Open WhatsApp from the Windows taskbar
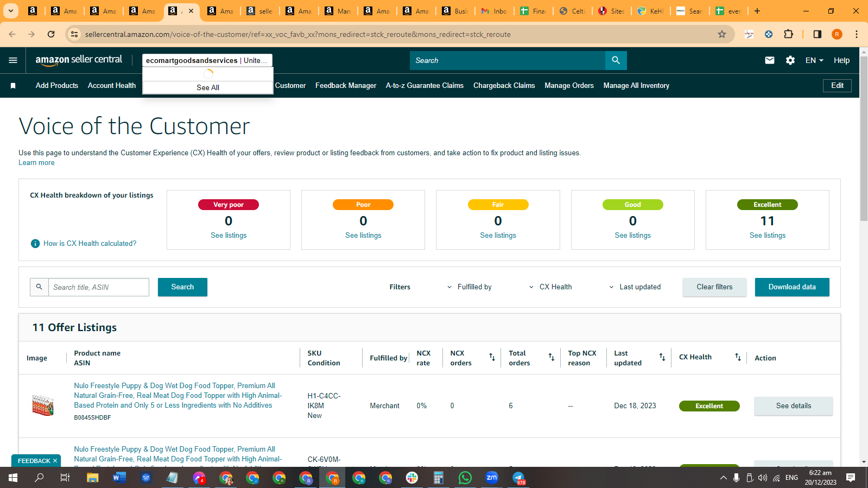Viewport: 868px width, 488px height. 465,478
